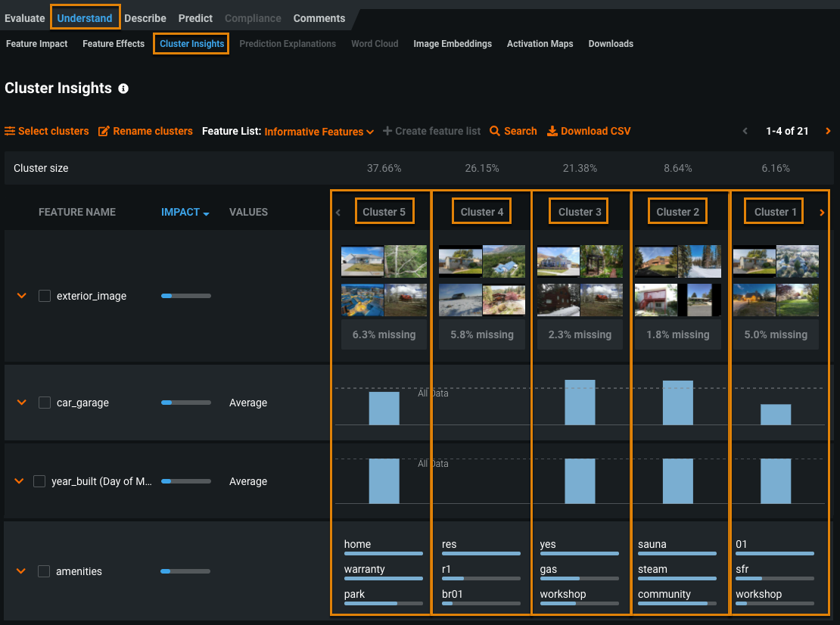This screenshot has width=840, height=625.
Task: Switch to the Feature Effects tab
Action: [114, 44]
